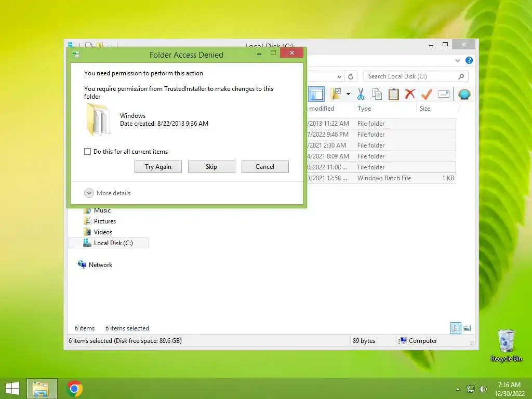
Task: Click the 'Windows' folder name in the dialog
Action: tap(132, 116)
